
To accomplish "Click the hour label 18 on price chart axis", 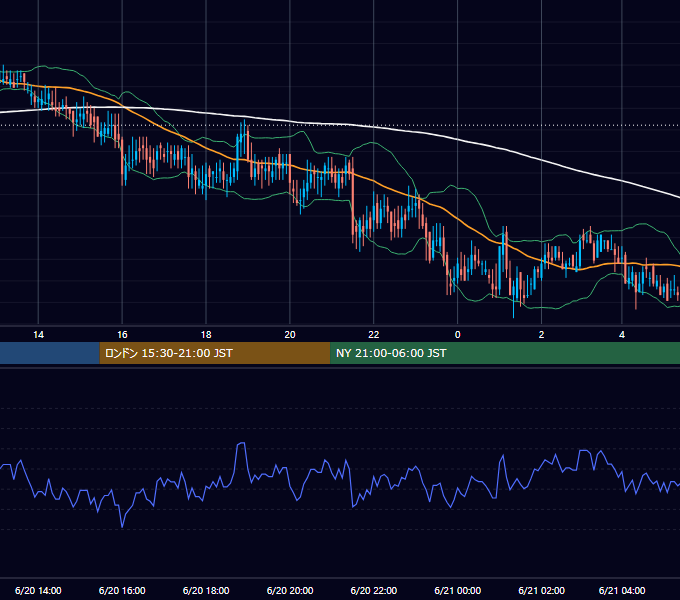I will pyautogui.click(x=206, y=335).
